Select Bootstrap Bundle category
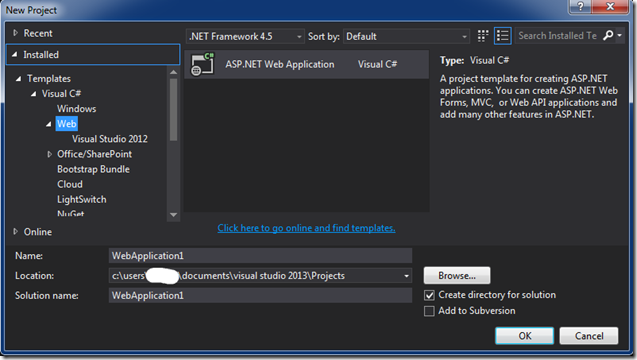This screenshot has width=637, height=360. coord(93,169)
